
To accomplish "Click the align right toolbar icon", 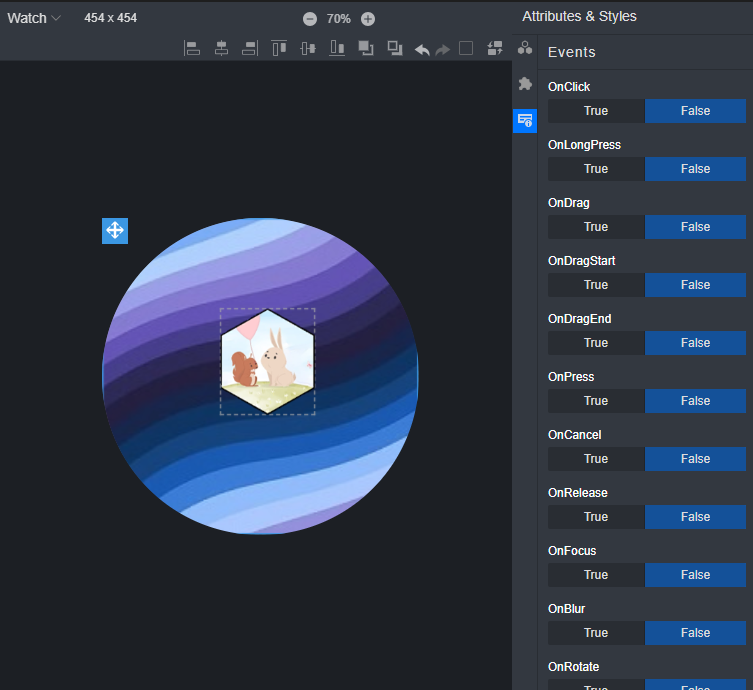I will pyautogui.click(x=250, y=48).
